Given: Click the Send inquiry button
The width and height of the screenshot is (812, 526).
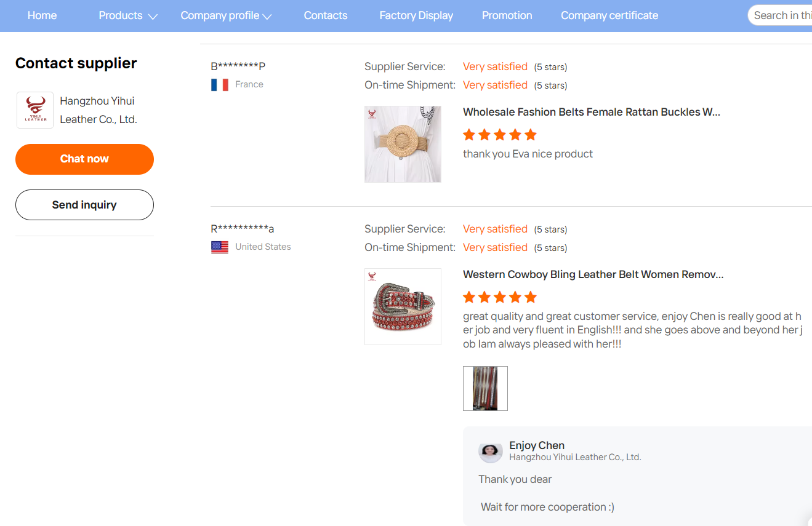Looking at the screenshot, I should 84,205.
